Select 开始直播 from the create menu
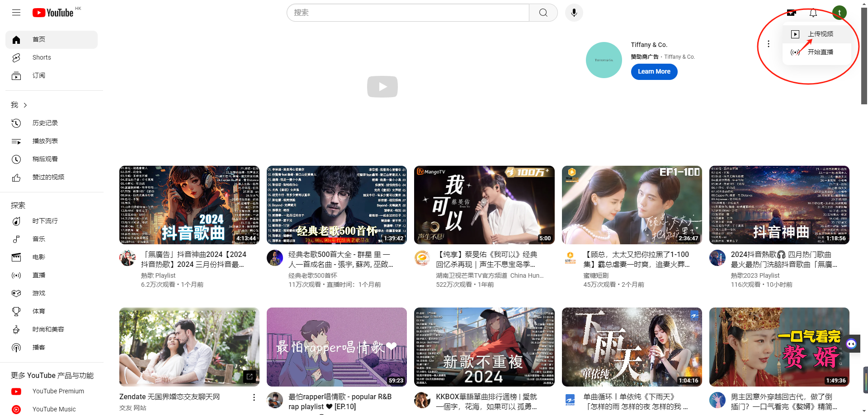This screenshot has width=868, height=415. coord(820,52)
